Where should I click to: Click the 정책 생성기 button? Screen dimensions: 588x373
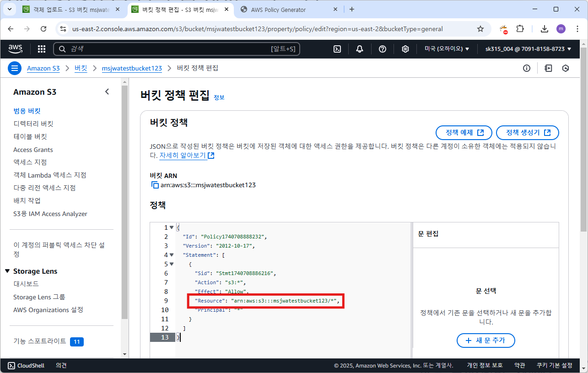coord(528,133)
